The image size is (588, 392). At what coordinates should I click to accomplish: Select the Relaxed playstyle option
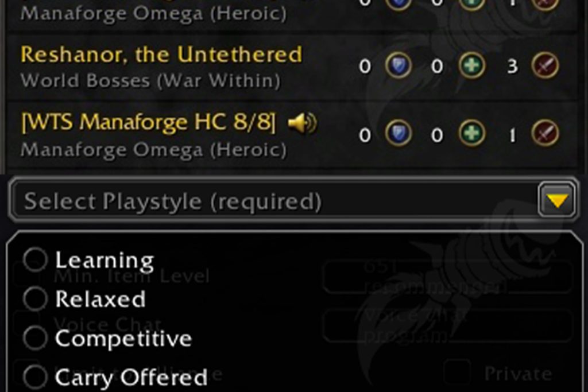click(x=84, y=299)
